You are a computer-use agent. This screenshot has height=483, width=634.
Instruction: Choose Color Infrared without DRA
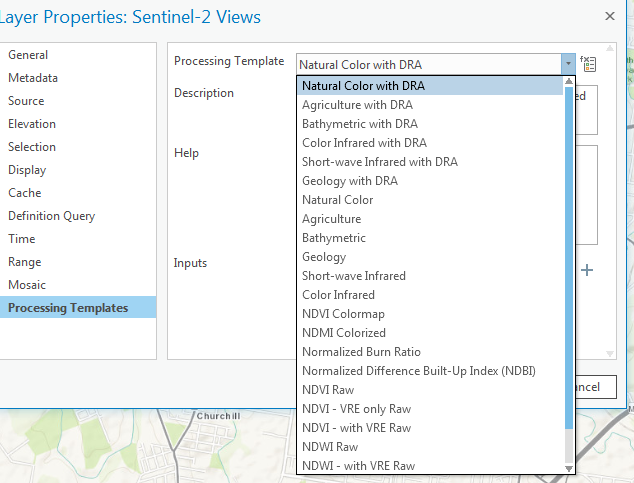point(430,295)
